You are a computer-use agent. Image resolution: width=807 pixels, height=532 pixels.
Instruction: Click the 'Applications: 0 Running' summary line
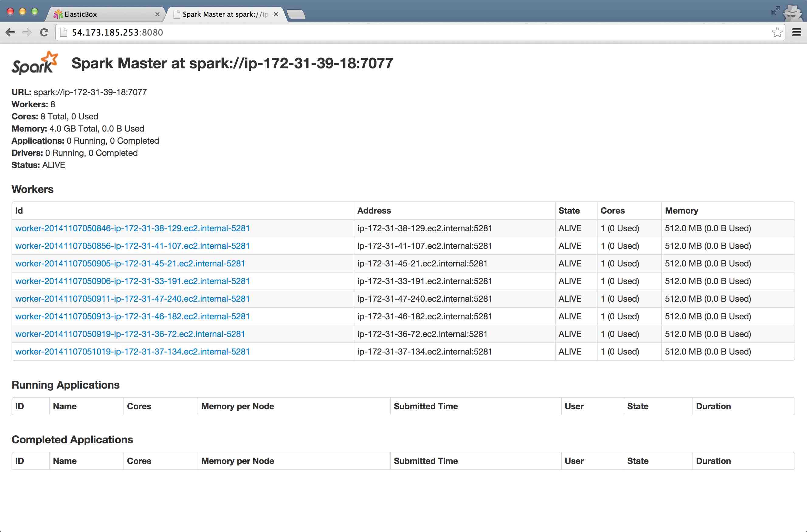point(85,141)
